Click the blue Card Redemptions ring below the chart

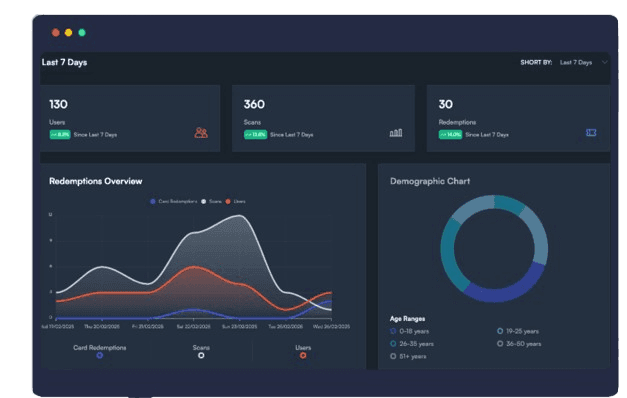pos(100,355)
